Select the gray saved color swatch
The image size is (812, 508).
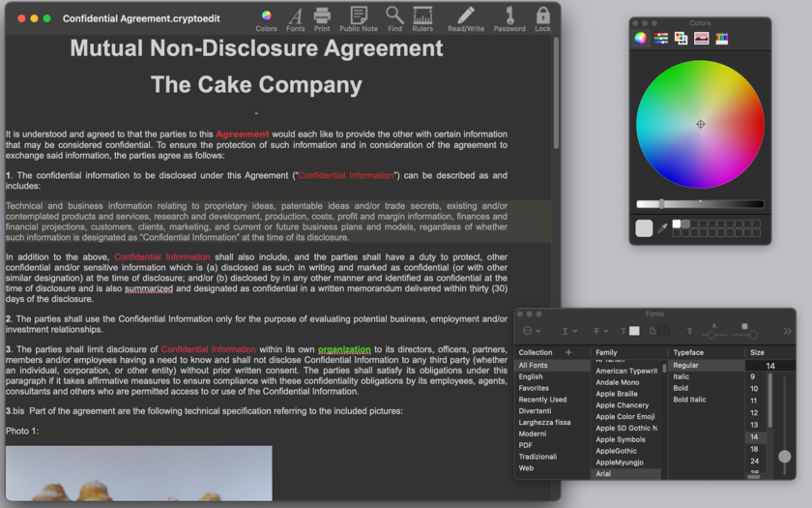click(x=685, y=224)
